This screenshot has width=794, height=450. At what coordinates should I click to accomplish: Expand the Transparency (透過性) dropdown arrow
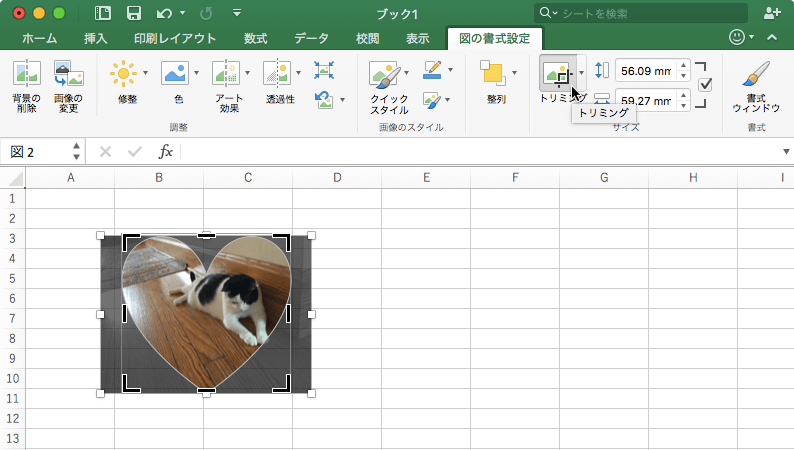(298, 73)
